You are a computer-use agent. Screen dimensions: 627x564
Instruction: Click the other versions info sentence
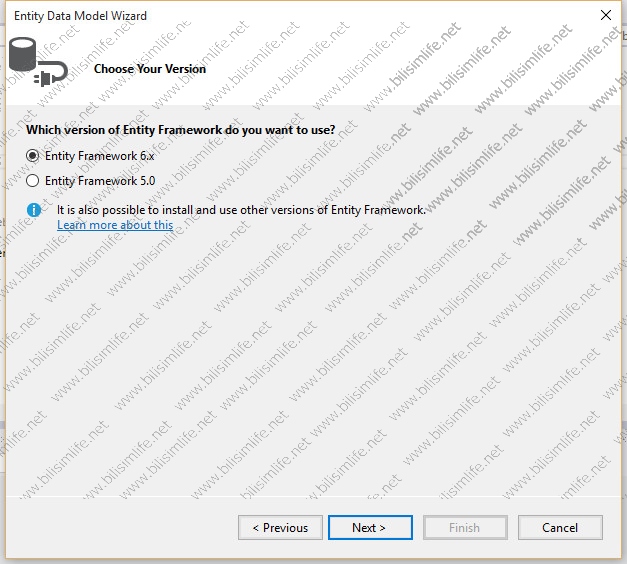tap(242, 210)
